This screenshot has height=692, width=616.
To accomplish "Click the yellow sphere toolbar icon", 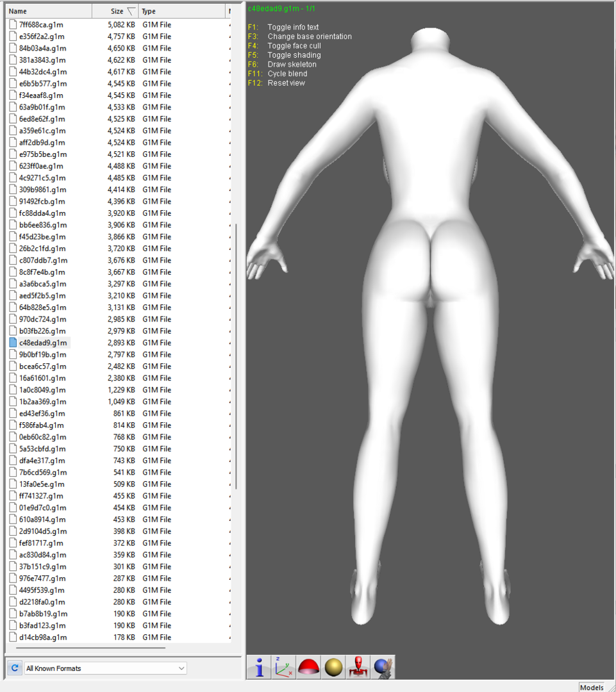I will coord(333,667).
